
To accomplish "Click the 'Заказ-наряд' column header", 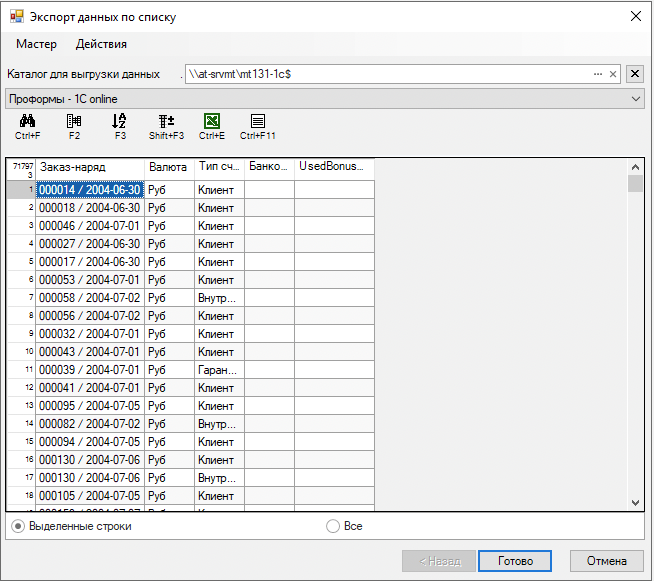I will pyautogui.click(x=90, y=167).
